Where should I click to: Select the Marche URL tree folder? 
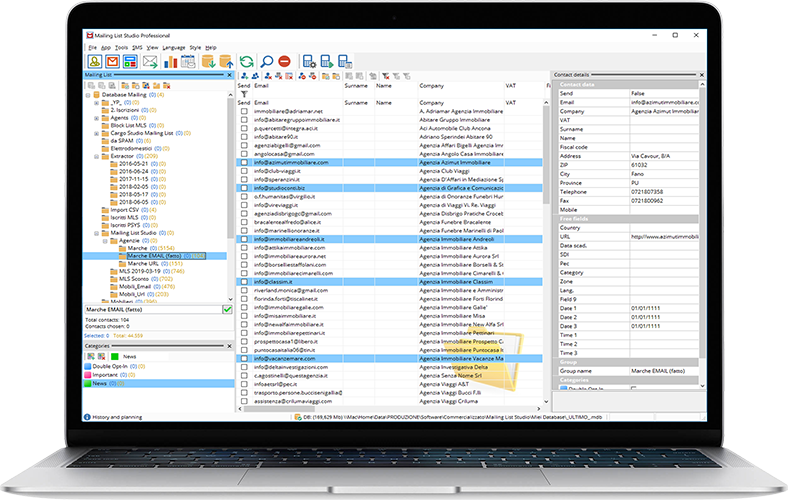143,263
